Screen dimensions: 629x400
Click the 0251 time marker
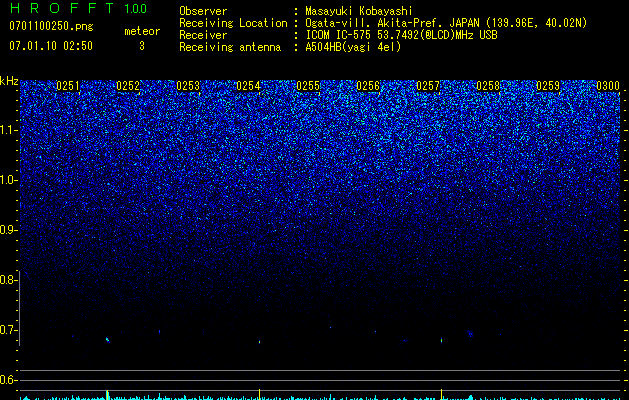coord(68,86)
